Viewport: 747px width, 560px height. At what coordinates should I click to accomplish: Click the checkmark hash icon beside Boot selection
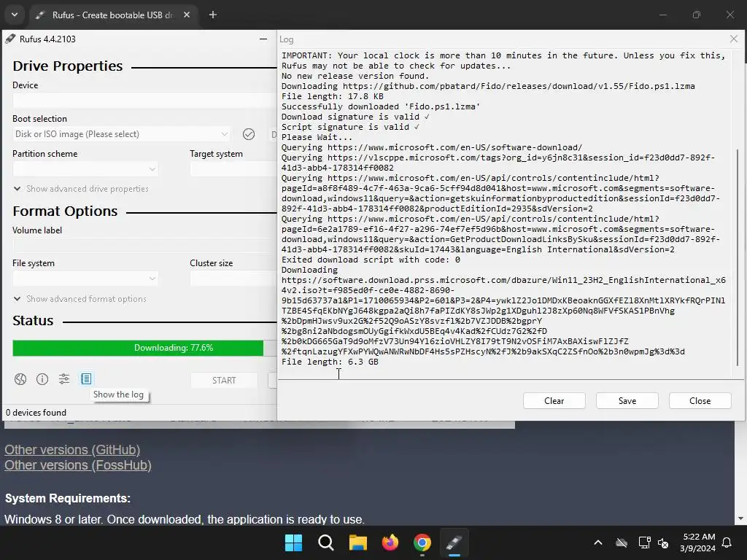tap(249, 134)
